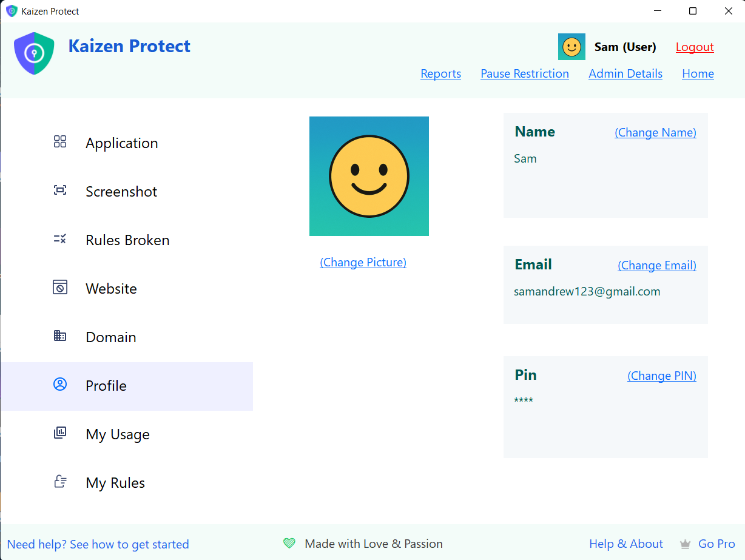Click the large smiley profile picture
The width and height of the screenshot is (745, 560).
point(369,177)
